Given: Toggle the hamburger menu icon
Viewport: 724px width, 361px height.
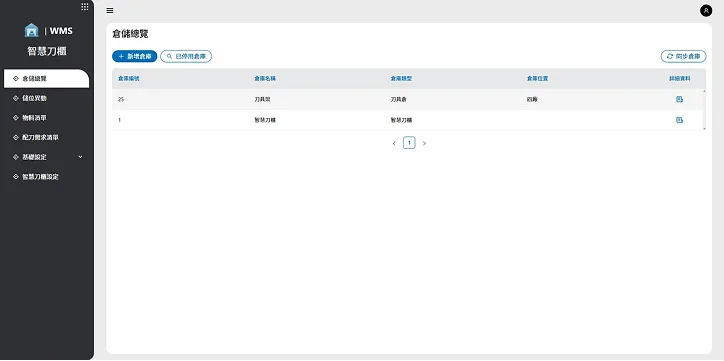Looking at the screenshot, I should pos(110,10).
